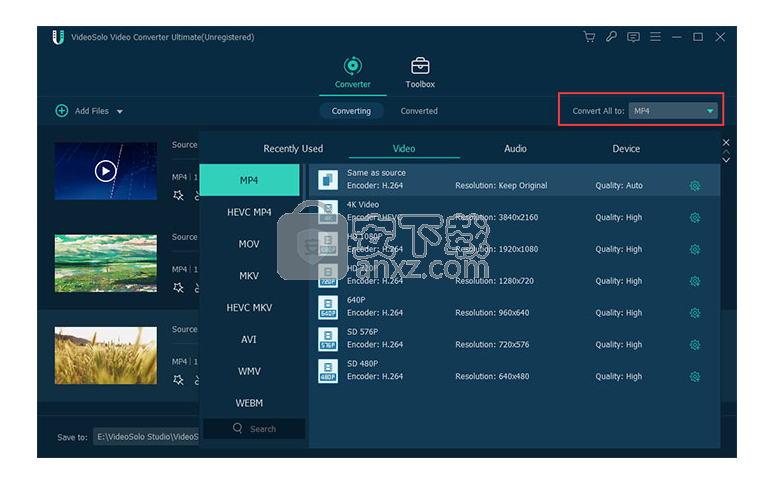Choose the SD 480P preset
770x484 pixels.
click(x=515, y=371)
